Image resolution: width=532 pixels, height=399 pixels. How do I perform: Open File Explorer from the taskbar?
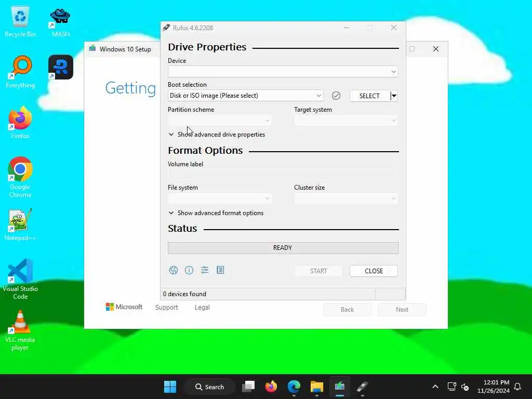click(x=316, y=387)
